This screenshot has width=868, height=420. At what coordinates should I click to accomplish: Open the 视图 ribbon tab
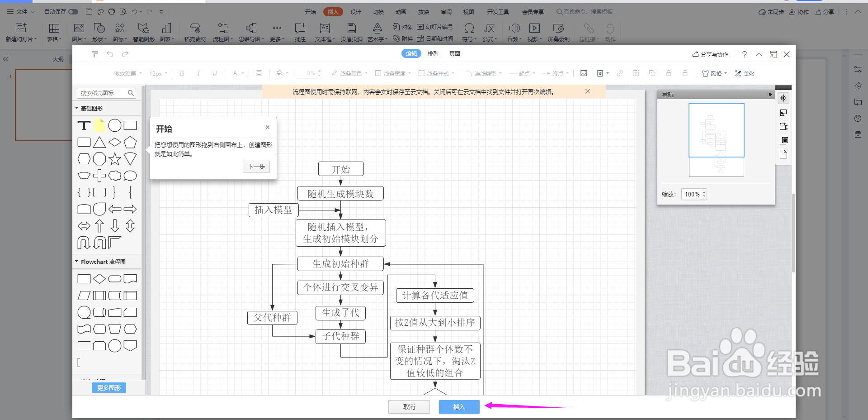click(x=469, y=12)
